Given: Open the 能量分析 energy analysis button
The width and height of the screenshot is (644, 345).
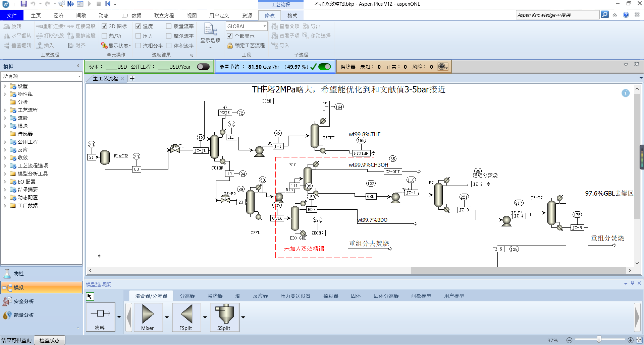Looking at the screenshot, I should click(42, 315).
